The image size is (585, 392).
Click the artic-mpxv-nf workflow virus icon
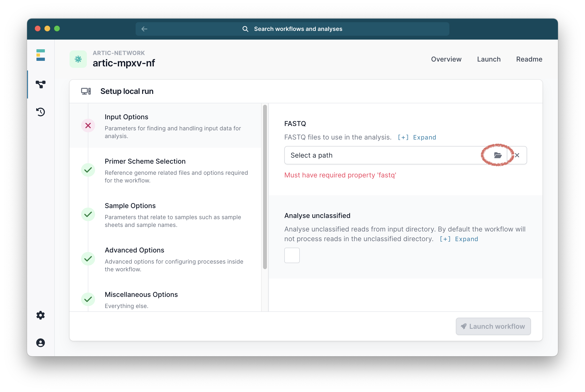tap(78, 59)
